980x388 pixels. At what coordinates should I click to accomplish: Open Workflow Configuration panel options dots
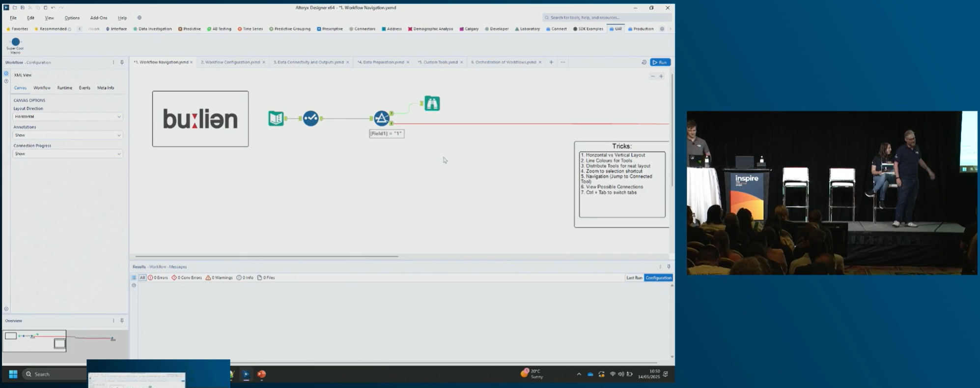click(x=113, y=62)
